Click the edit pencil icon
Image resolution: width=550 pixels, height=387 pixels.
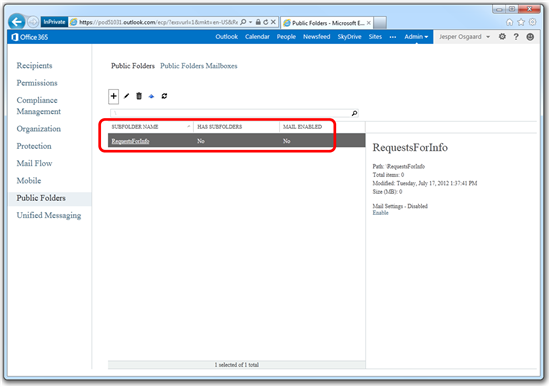[127, 96]
